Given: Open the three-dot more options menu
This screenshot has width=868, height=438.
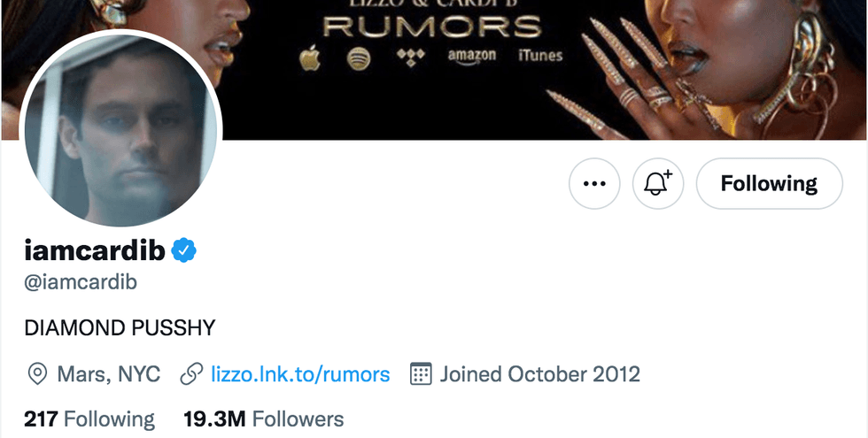Looking at the screenshot, I should [593, 184].
